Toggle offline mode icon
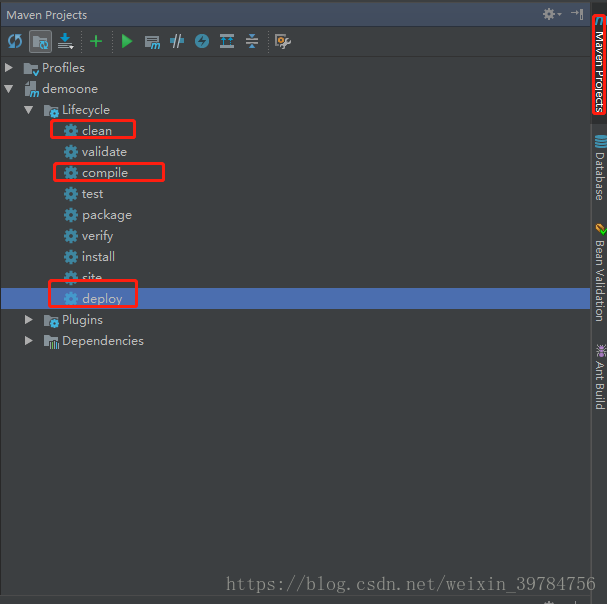The width and height of the screenshot is (607, 604). pos(177,41)
